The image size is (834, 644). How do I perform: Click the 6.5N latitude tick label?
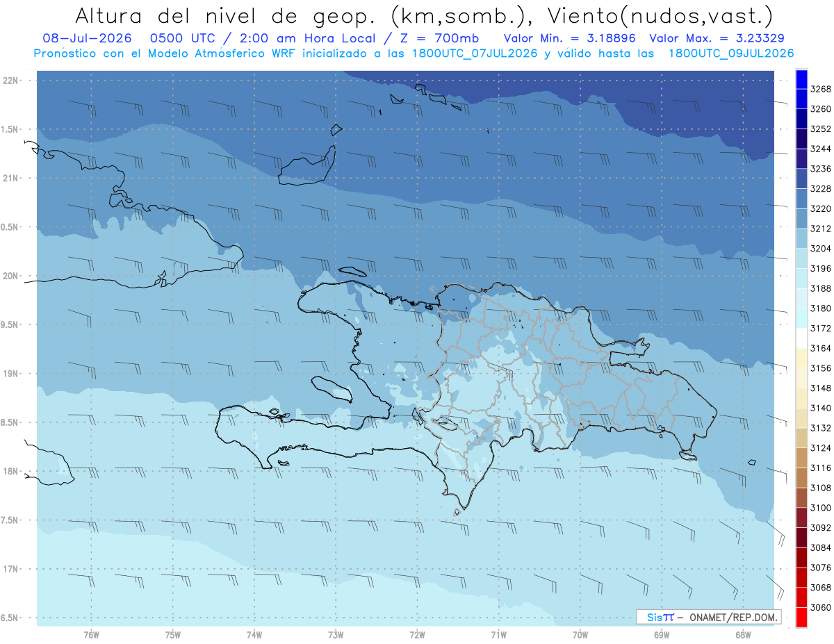(10, 618)
